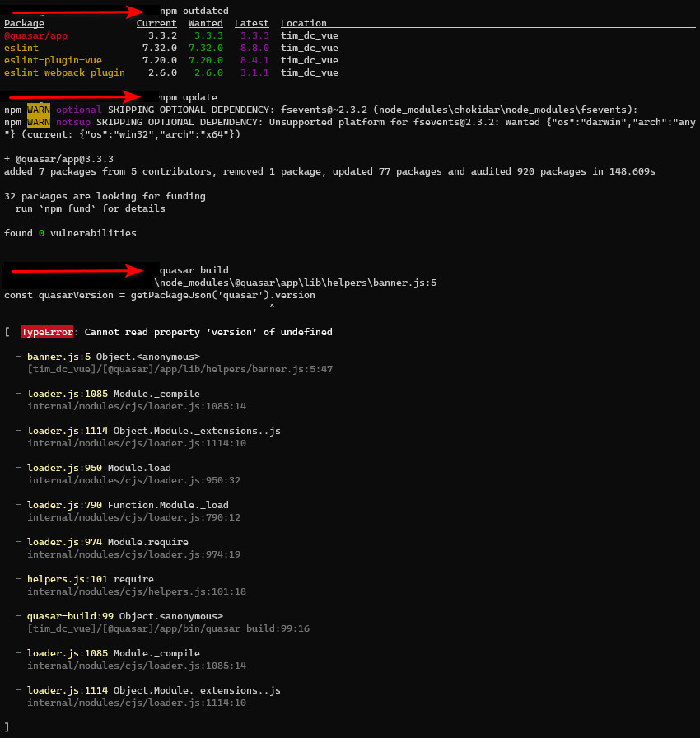Click the 'quasar build' command text
Viewport: 700px width, 738px height.
(194, 270)
